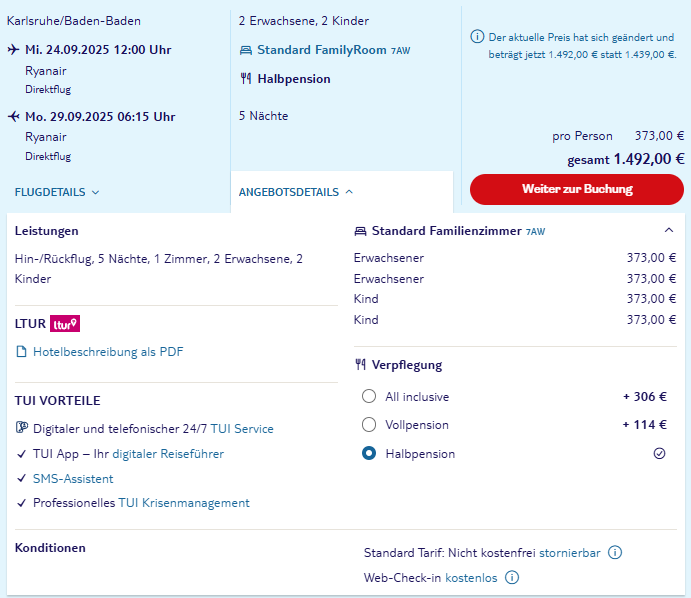Select the All inclusive radio button
691x598 pixels.
pyautogui.click(x=369, y=396)
